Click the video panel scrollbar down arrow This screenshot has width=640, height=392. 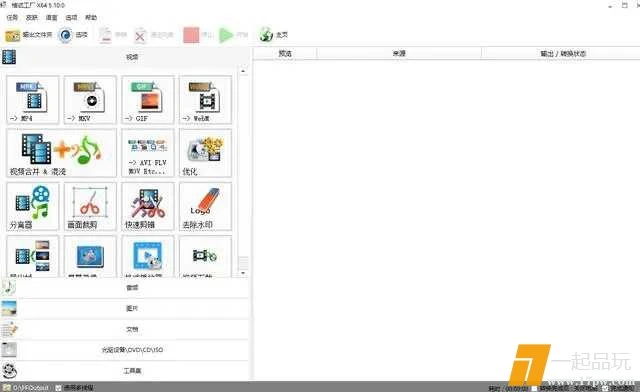pyautogui.click(x=243, y=272)
